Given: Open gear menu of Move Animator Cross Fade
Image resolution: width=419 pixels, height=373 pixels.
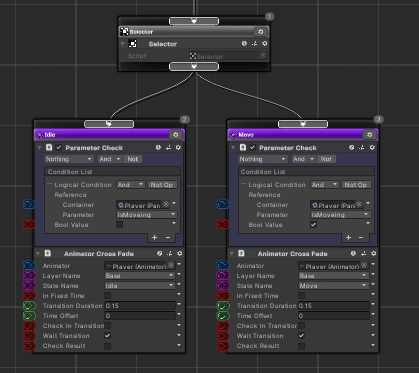Looking at the screenshot, I should tap(373, 254).
